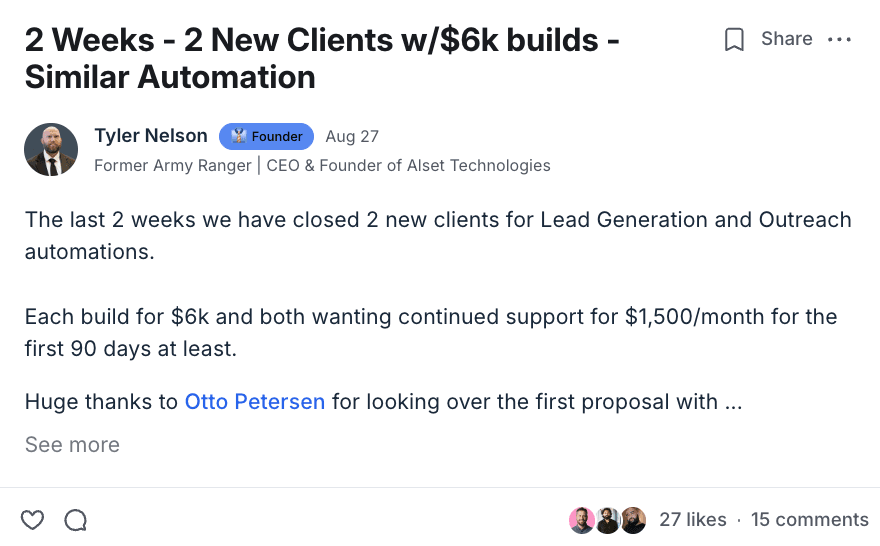This screenshot has width=880, height=546.
Task: Click the third liker avatar
Action: [x=633, y=520]
